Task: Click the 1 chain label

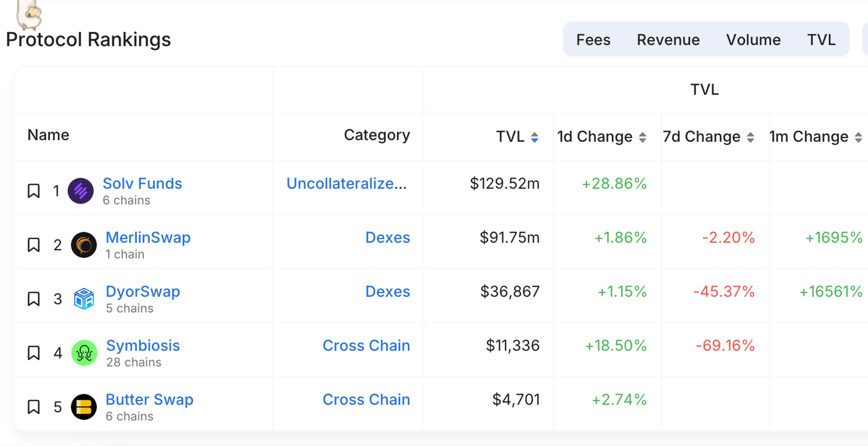Action: pyautogui.click(x=125, y=254)
